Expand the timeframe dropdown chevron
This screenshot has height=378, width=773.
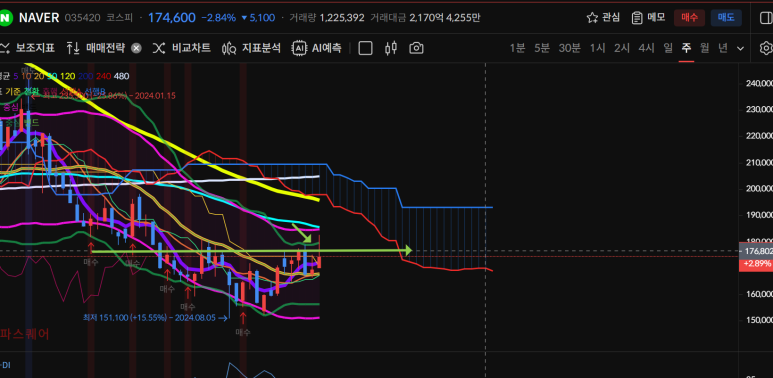coord(740,48)
